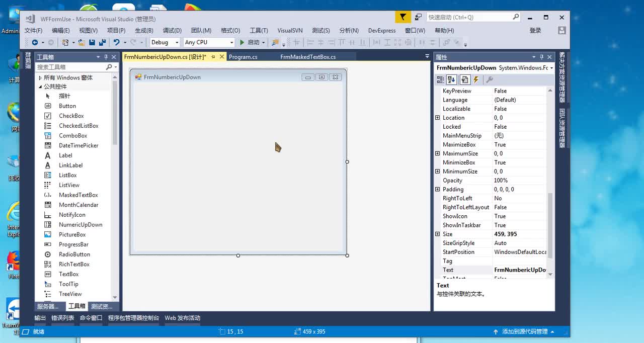Switch to the FrmMaskedTextBox.cs tab
The image size is (644, 343).
(308, 57)
